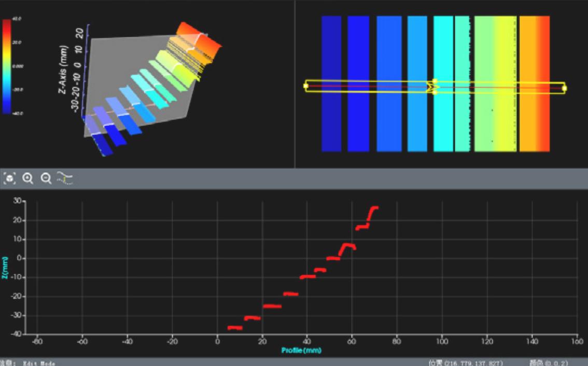Screen dimensions: 588x366
Task: Click the darkest blue stripe in height map
Action: pos(331,52)
